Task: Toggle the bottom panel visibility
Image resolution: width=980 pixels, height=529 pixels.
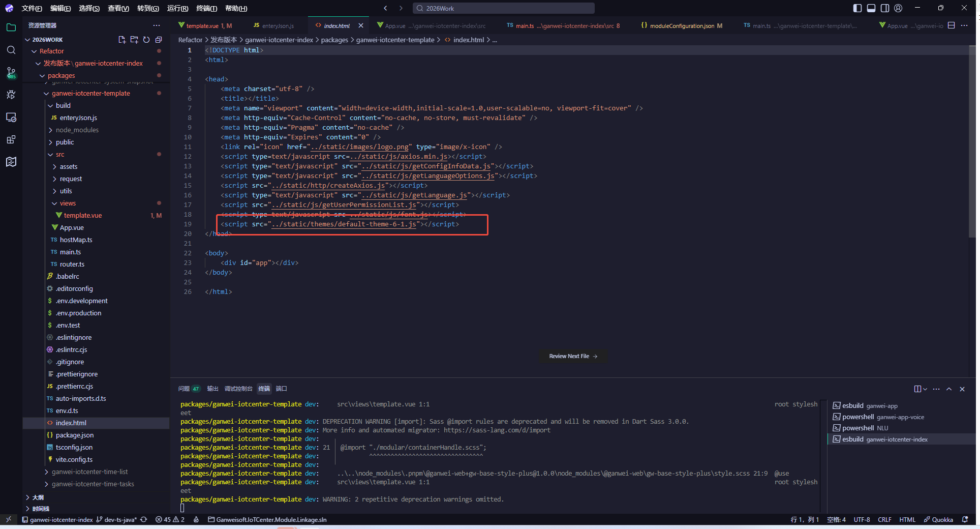Action: (x=871, y=8)
